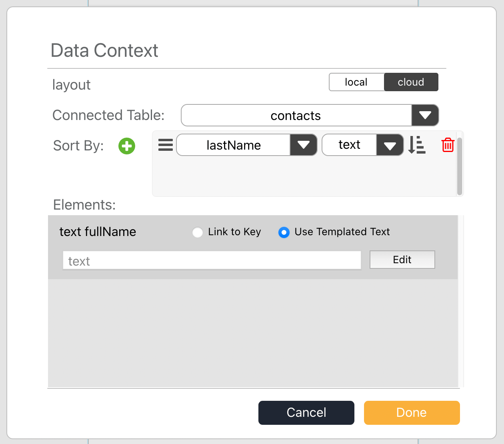Open the text sort type dropdown arrow

390,145
